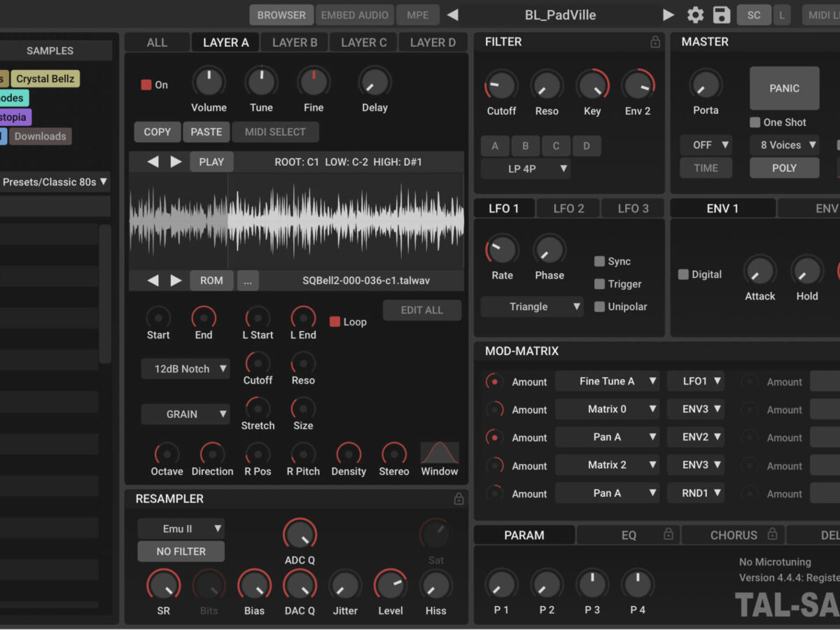
Task: Click the Resampler section lock icon
Action: point(458,498)
